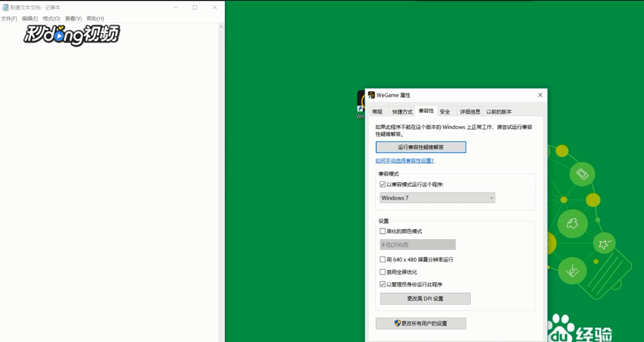Open the 文件(F) menu in Notepad
This screenshot has height=342, width=644.
coord(9,19)
